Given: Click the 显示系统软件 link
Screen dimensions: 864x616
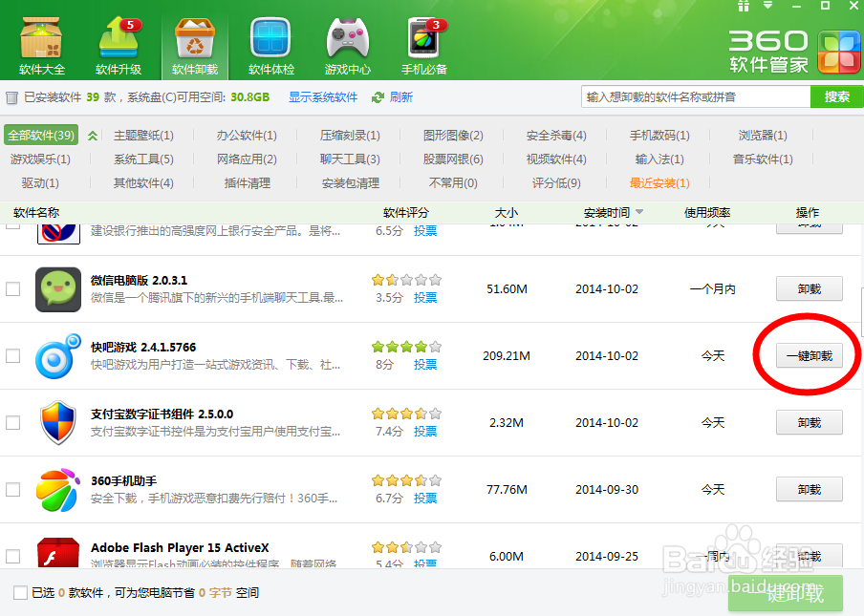Looking at the screenshot, I should pos(323,97).
